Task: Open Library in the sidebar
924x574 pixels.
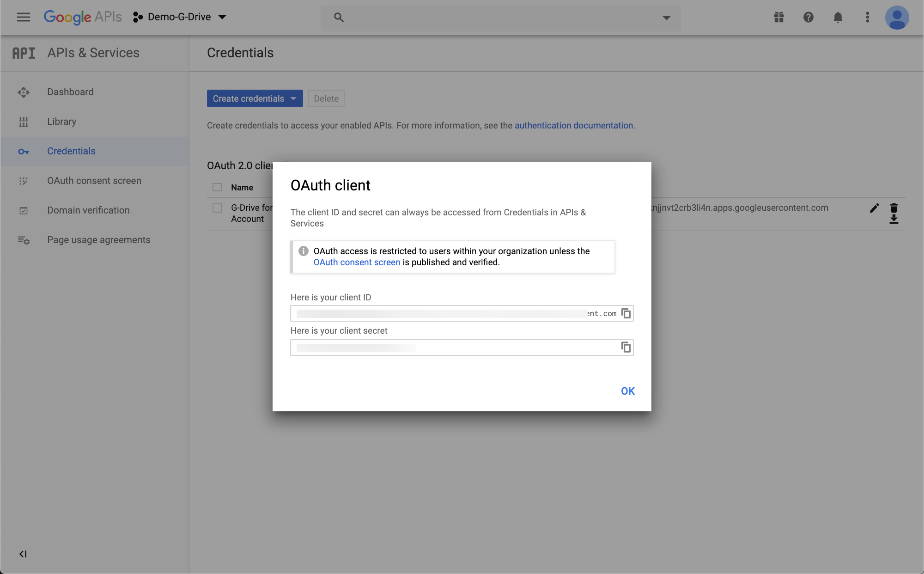Action: pos(61,122)
